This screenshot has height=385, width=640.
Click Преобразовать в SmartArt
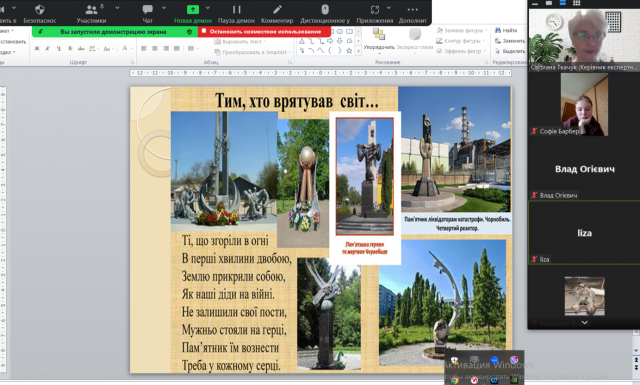(252, 52)
